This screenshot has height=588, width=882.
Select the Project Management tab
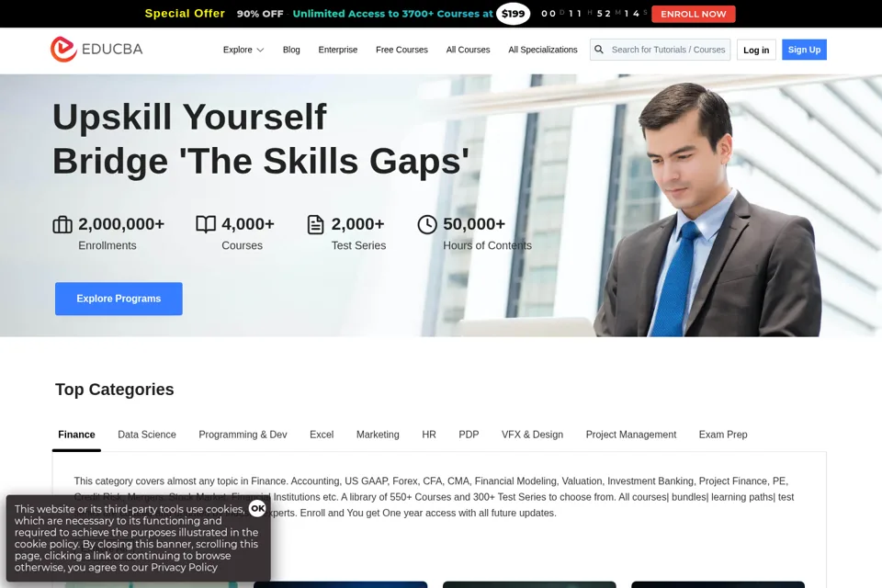point(630,435)
